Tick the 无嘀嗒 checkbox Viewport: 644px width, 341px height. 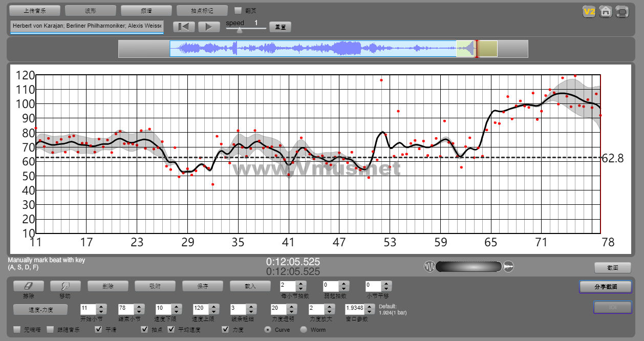click(x=17, y=330)
